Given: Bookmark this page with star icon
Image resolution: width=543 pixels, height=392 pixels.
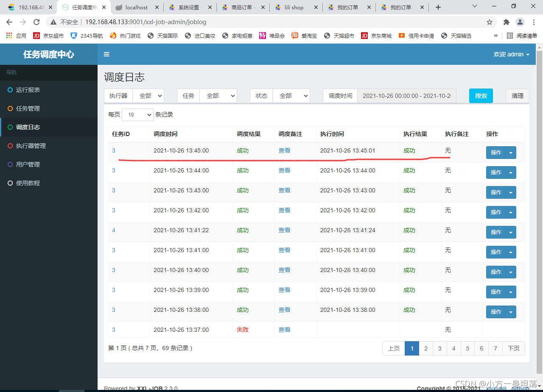Looking at the screenshot, I should coord(490,22).
